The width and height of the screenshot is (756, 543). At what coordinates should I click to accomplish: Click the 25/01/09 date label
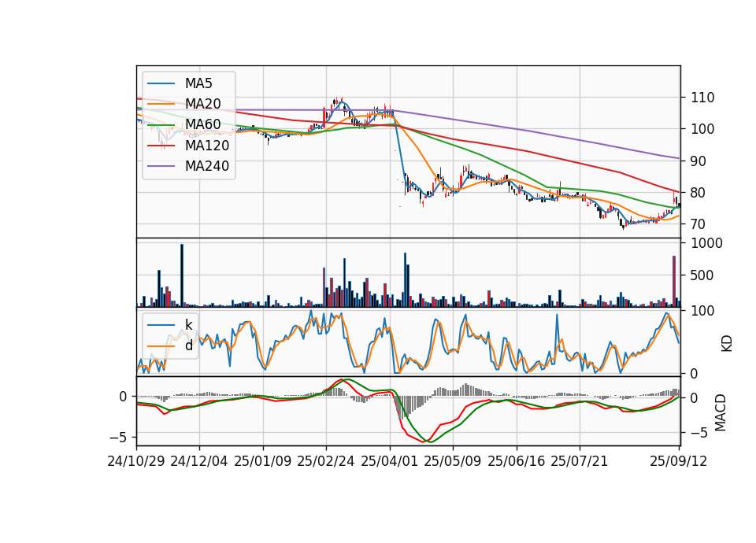[x=263, y=461]
